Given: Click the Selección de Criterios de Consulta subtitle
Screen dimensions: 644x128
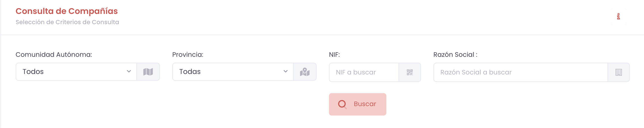Looking at the screenshot, I should click(x=67, y=22).
